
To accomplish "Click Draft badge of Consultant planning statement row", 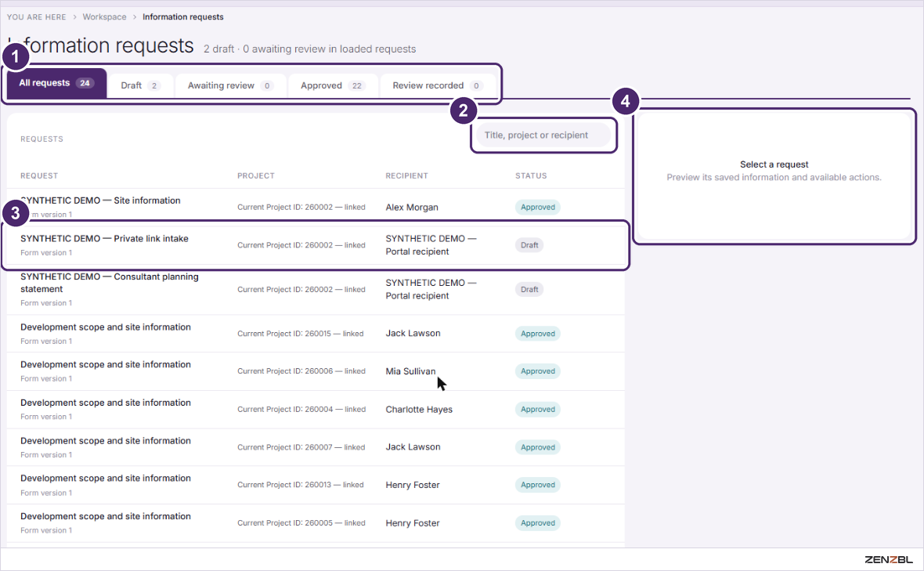I will pos(529,289).
